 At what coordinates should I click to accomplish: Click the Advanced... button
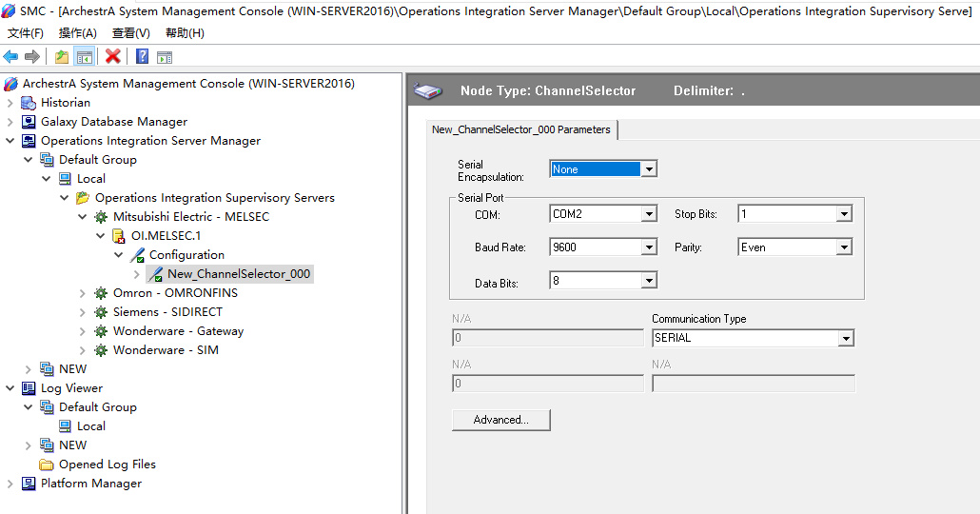[500, 420]
